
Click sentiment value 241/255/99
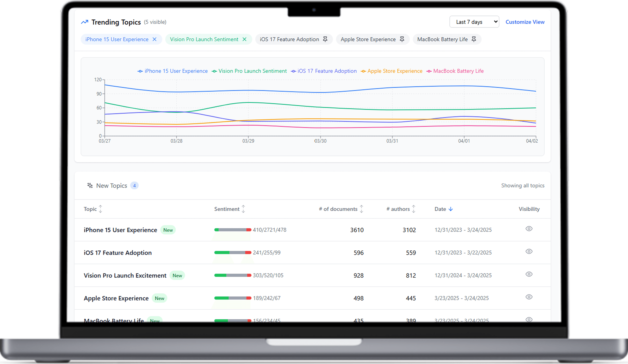(267, 253)
